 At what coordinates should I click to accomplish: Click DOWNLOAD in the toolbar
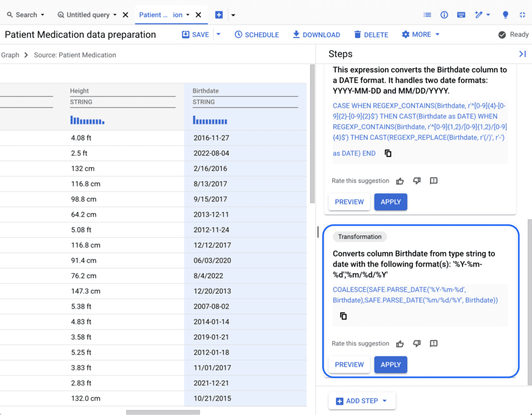click(x=316, y=34)
